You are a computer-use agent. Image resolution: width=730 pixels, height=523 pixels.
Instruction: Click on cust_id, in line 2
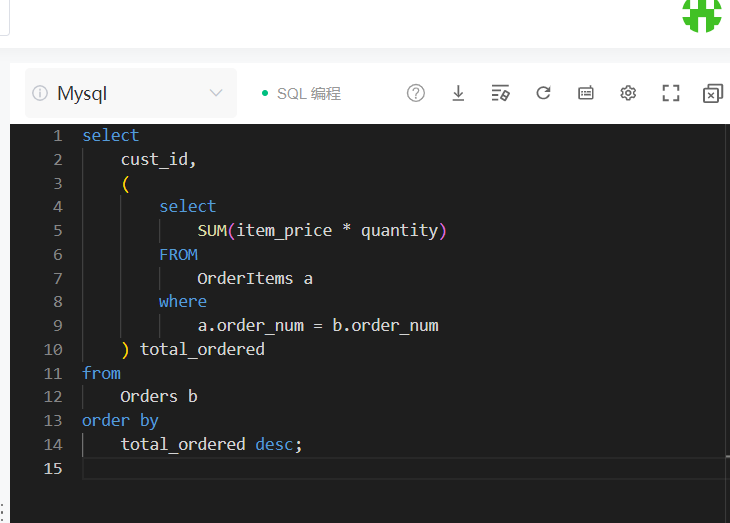coord(158,160)
